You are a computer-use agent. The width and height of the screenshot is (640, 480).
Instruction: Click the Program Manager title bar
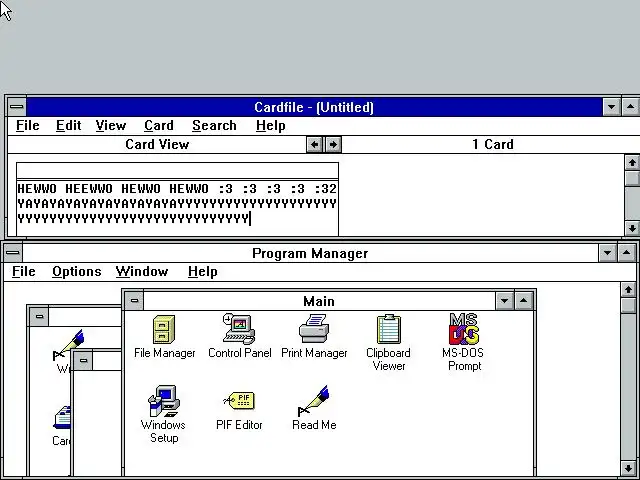(x=310, y=253)
